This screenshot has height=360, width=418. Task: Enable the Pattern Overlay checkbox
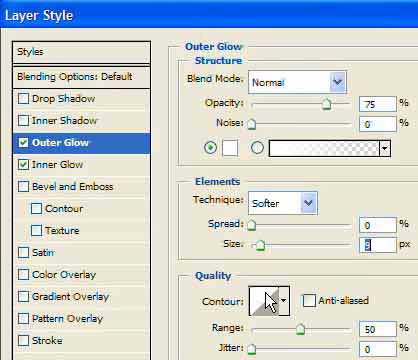[23, 318]
